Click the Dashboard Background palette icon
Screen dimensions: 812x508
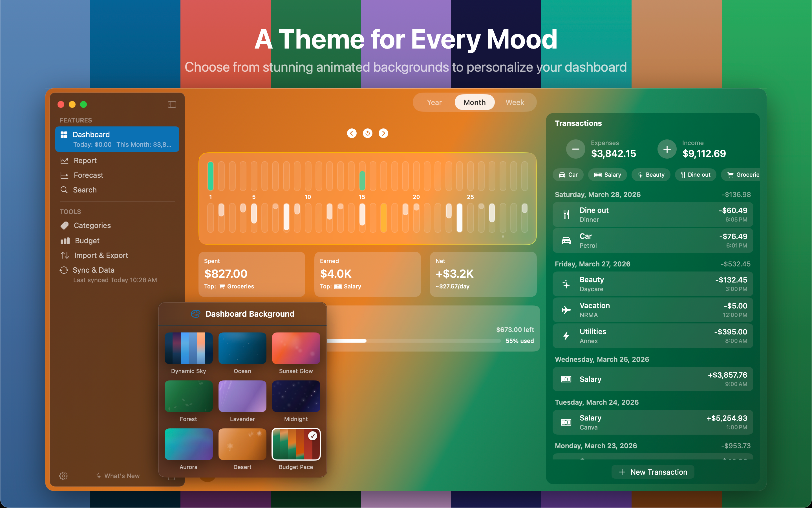coord(196,314)
